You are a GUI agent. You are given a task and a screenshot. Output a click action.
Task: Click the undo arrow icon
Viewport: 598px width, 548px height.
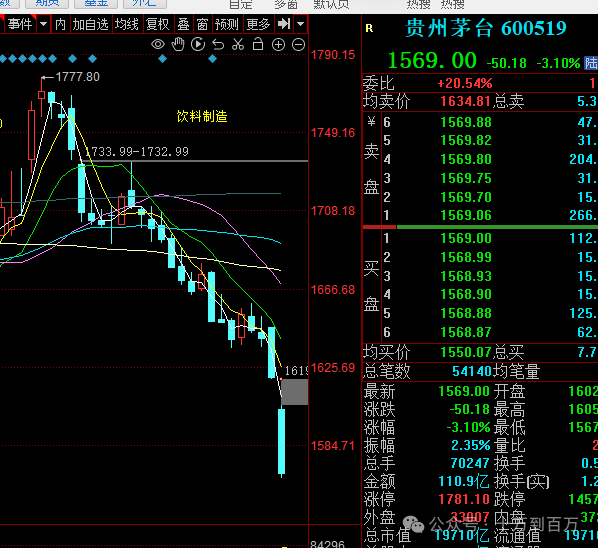[x=218, y=45]
